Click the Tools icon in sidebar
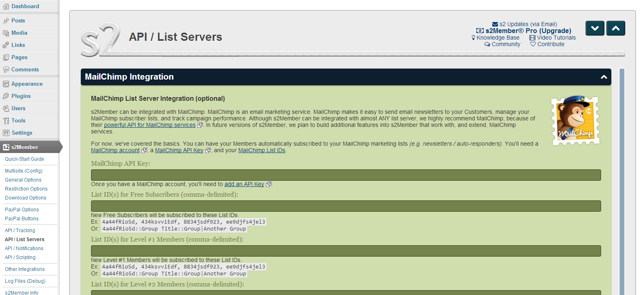 (6, 120)
